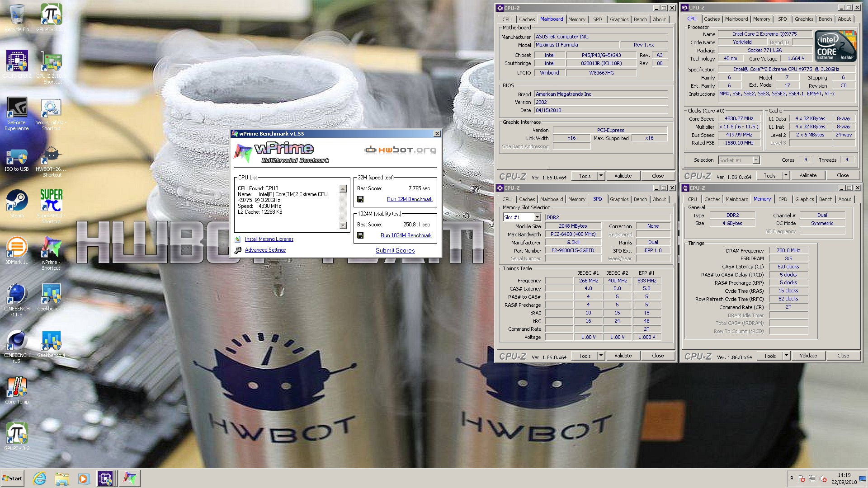Image resolution: width=868 pixels, height=488 pixels.
Task: Open HWBOTx265 shortcut icon
Action: [x=51, y=162]
